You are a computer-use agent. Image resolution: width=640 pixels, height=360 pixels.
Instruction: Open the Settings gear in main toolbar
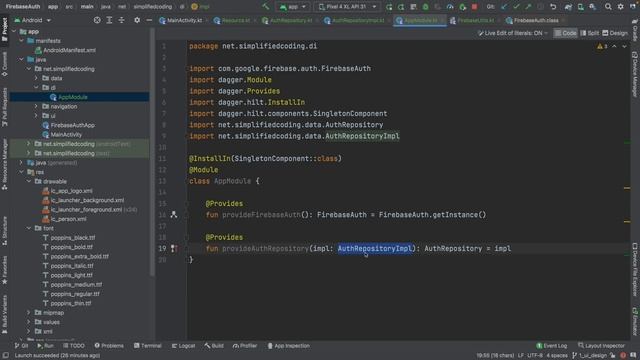[620, 7]
